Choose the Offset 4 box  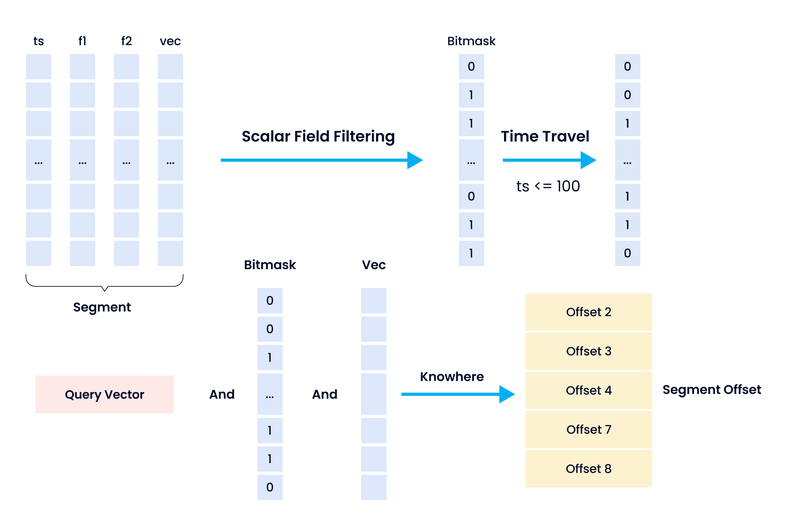(x=588, y=390)
